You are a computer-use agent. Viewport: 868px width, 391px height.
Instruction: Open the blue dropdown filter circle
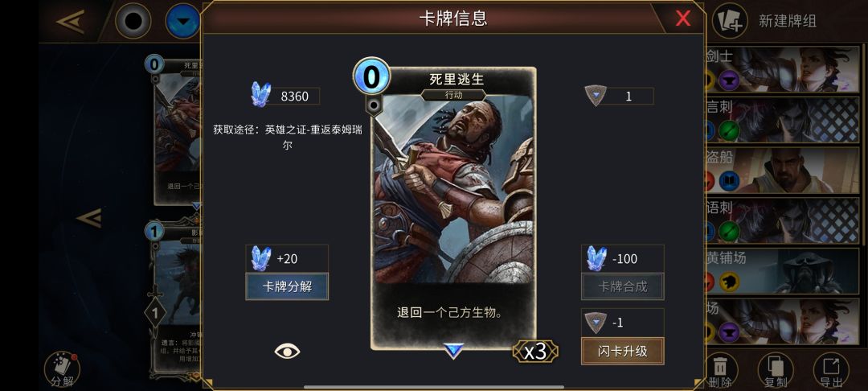(183, 22)
